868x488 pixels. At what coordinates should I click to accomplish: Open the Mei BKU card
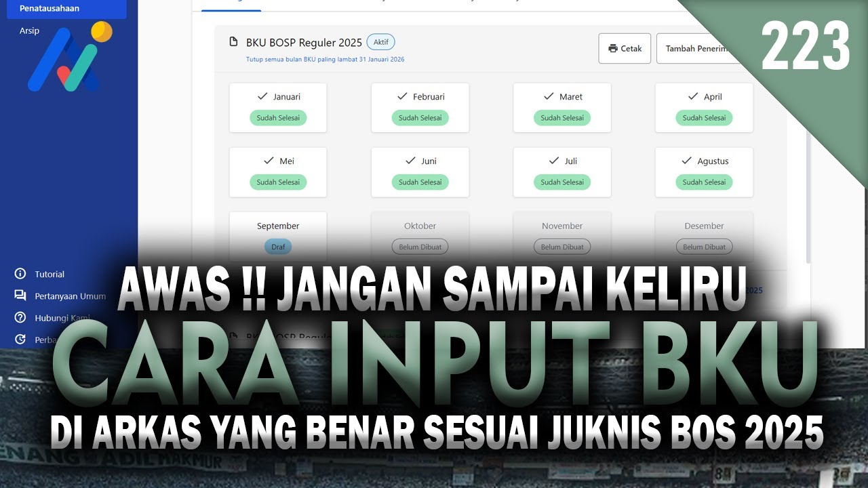pos(278,172)
